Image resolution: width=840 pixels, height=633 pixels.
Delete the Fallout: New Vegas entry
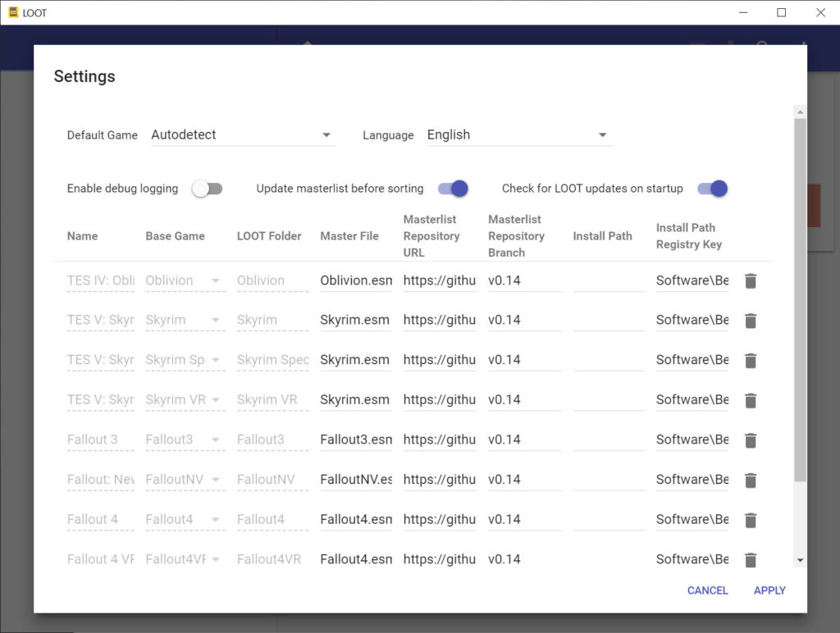[751, 480]
